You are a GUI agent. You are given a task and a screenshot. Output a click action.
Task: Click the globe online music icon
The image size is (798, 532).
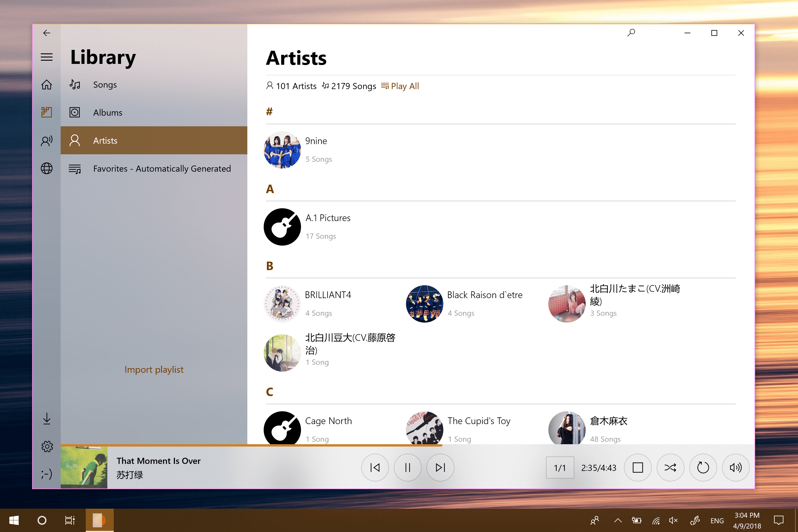pos(46,168)
